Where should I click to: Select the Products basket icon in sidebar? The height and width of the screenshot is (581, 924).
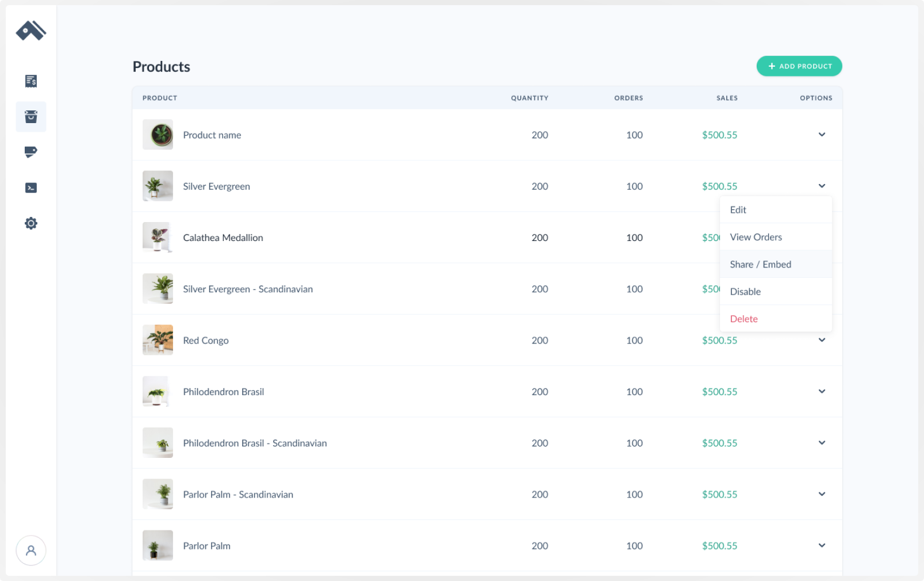pyautogui.click(x=30, y=117)
